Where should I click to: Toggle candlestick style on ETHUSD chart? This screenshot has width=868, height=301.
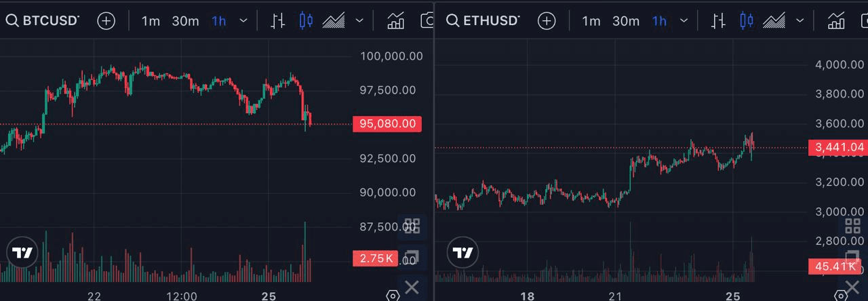pyautogui.click(x=747, y=21)
